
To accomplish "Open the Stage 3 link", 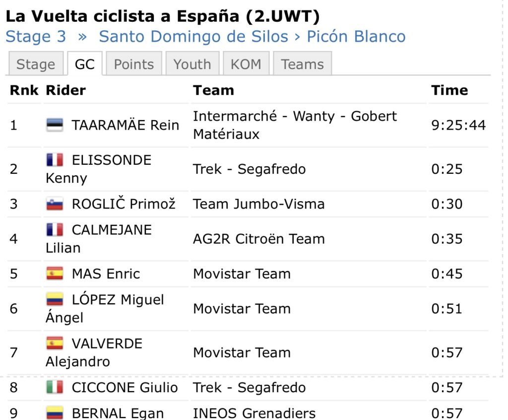I will 36,36.
